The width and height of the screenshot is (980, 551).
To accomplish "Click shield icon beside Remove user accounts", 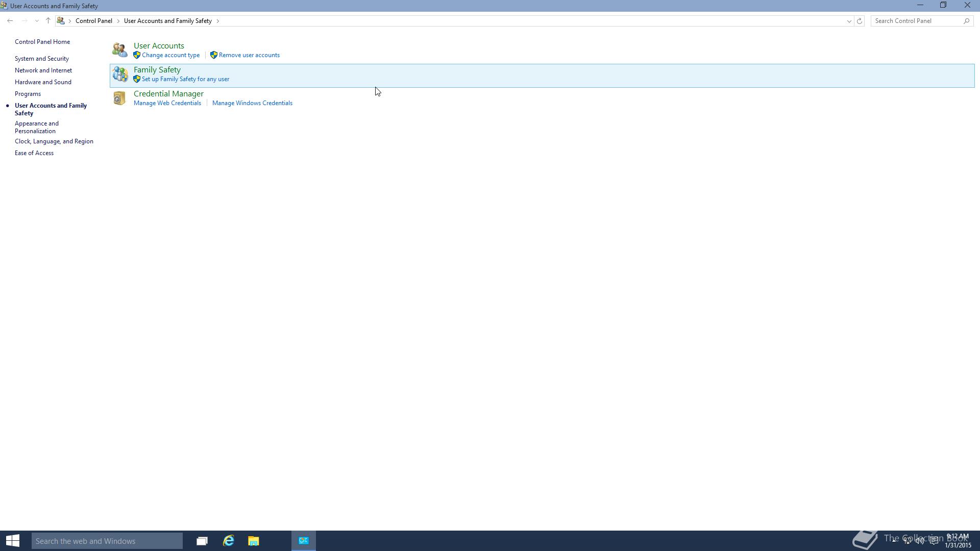I will pos(214,55).
